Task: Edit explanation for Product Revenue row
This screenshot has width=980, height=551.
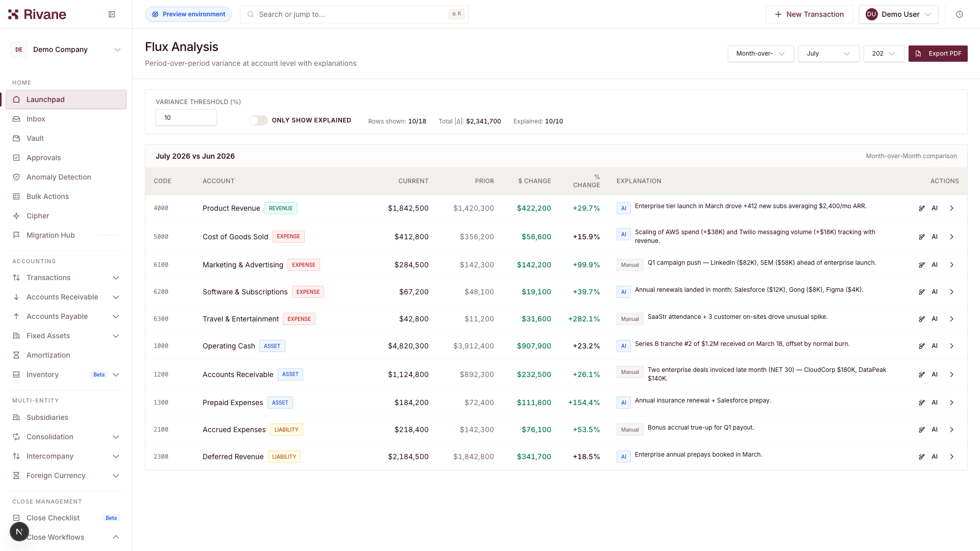Action: (922, 208)
